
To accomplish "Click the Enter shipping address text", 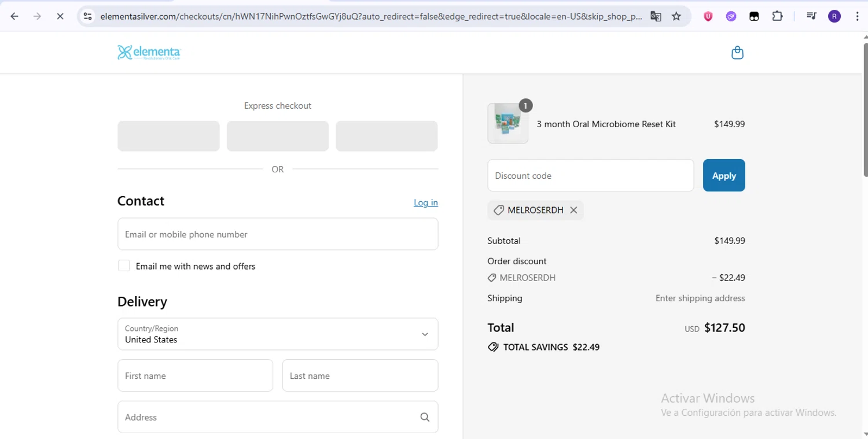I will coord(700,298).
